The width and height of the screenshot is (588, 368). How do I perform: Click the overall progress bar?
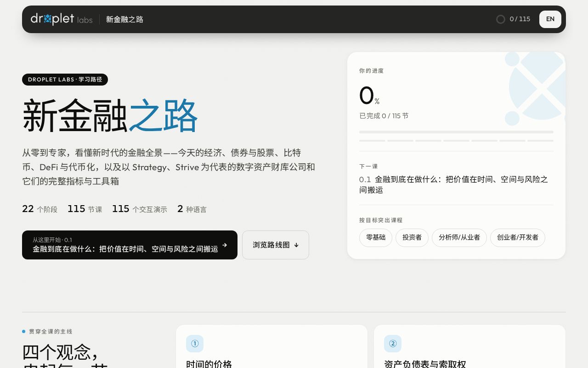click(456, 132)
